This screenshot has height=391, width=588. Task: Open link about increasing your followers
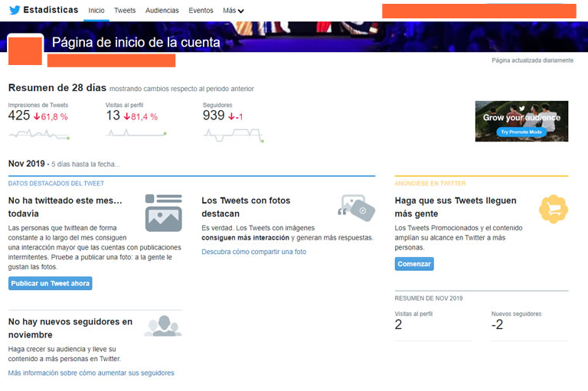(91, 373)
